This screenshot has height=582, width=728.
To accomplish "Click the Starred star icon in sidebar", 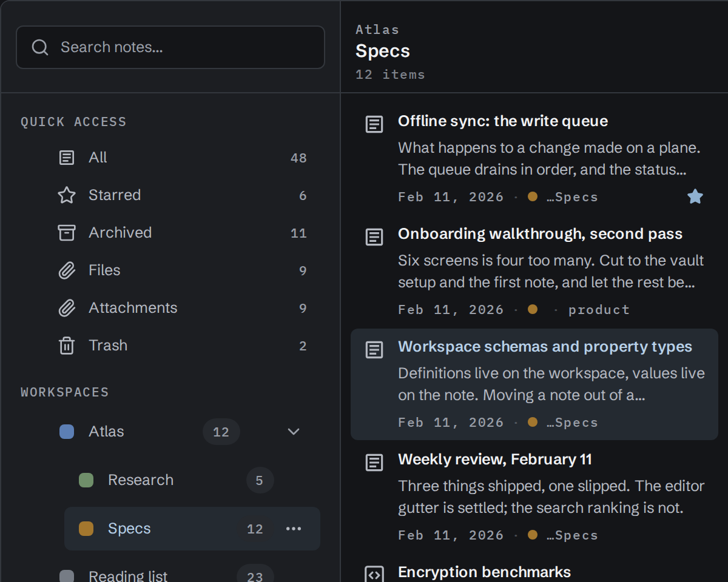I will tap(67, 195).
